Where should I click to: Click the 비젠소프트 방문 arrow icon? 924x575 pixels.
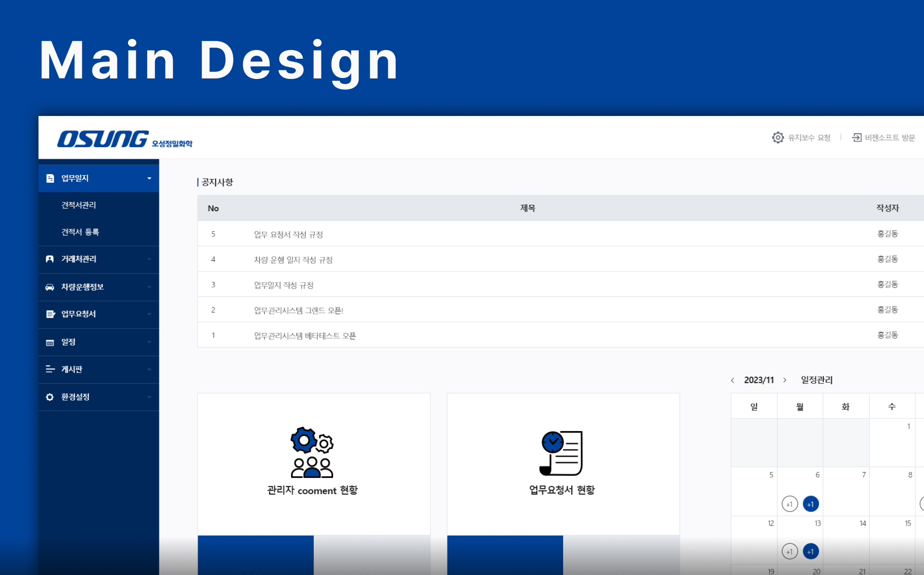coord(857,138)
